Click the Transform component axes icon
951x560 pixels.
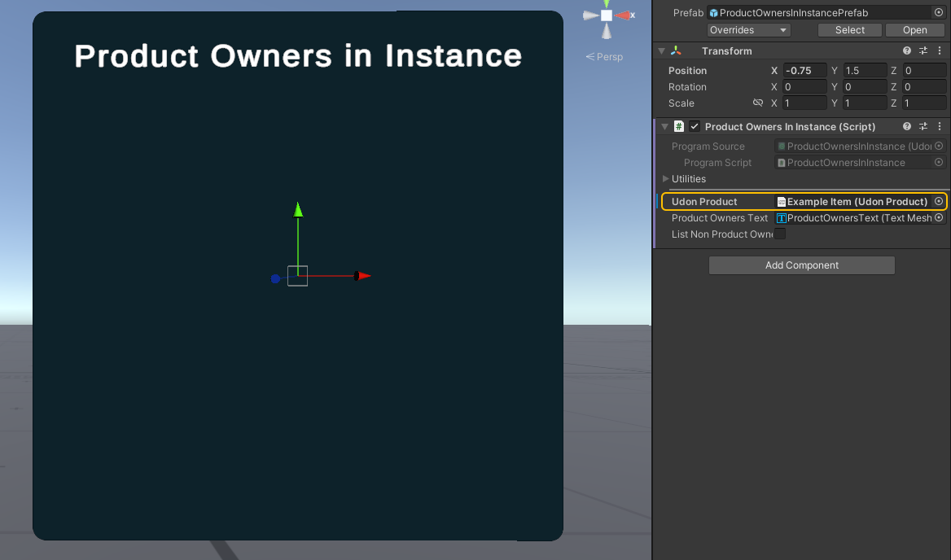click(x=677, y=51)
